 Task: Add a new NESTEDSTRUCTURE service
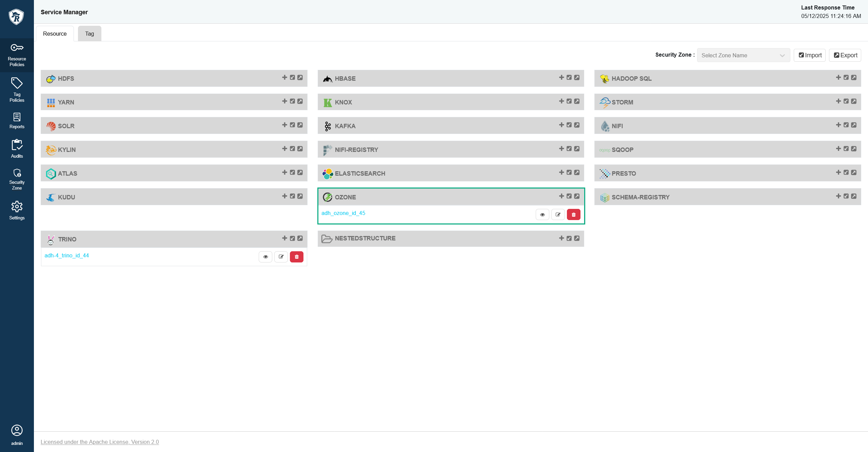(561, 238)
